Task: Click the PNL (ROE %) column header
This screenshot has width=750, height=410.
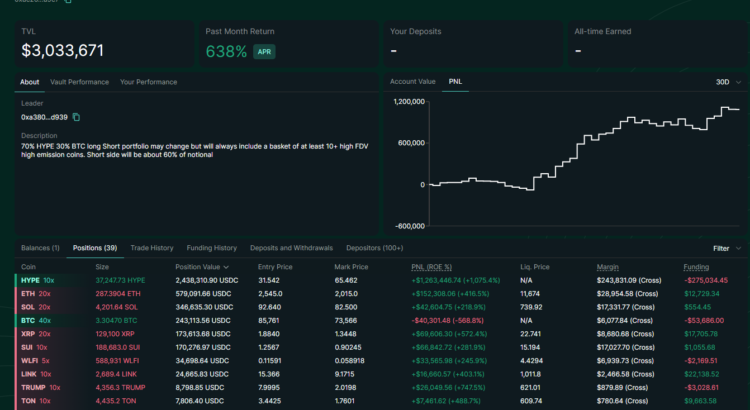Action: coord(431,267)
